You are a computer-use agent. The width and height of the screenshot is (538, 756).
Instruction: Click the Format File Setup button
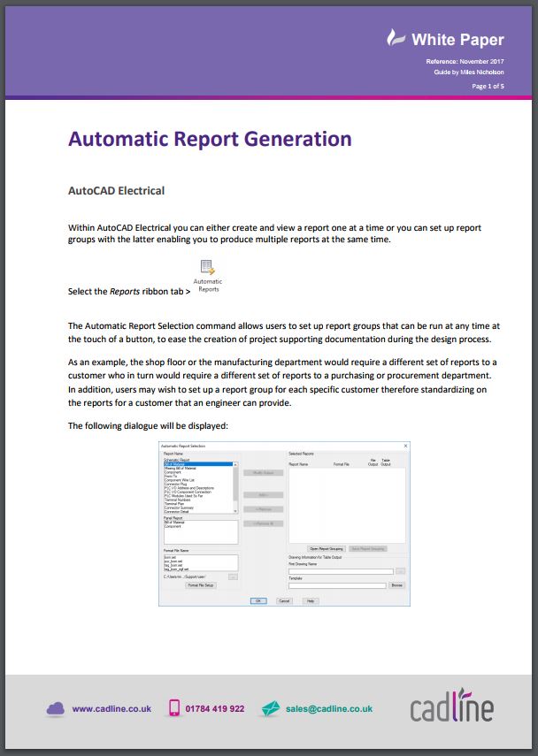click(201, 584)
